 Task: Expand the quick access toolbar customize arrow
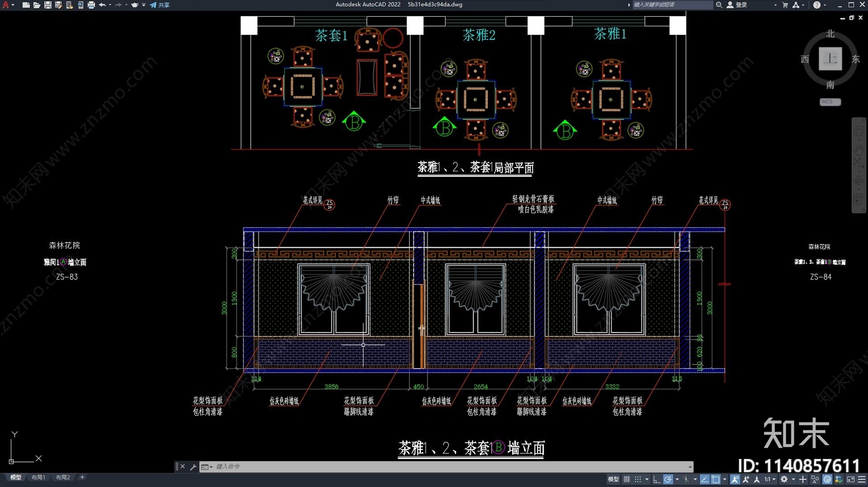(x=144, y=5)
